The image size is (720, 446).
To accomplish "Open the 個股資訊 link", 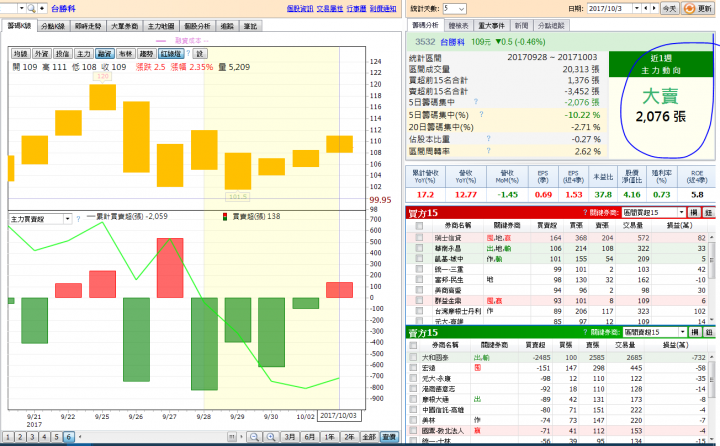I will tap(300, 8).
